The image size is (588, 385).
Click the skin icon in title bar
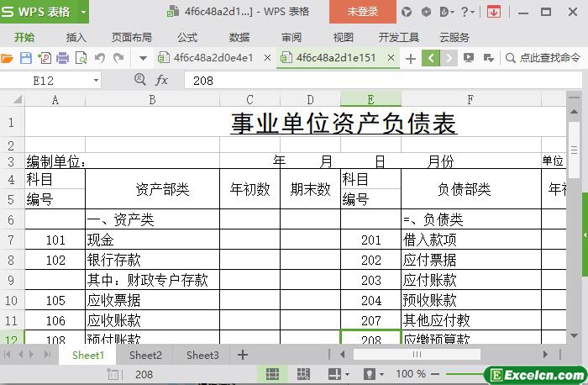point(407,12)
